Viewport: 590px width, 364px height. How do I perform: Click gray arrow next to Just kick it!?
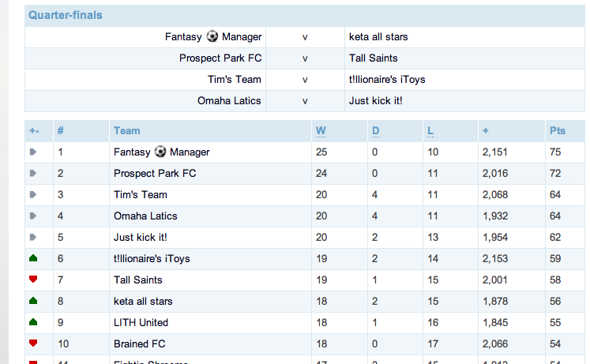click(x=33, y=237)
